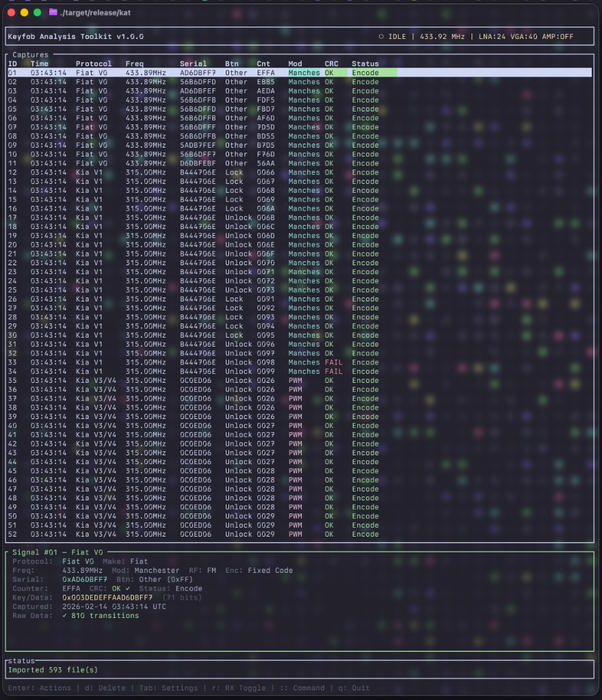
Task: Click Key/Data value 0x003DEDEFFAAD6DBFF7
Action: pyautogui.click(x=107, y=597)
